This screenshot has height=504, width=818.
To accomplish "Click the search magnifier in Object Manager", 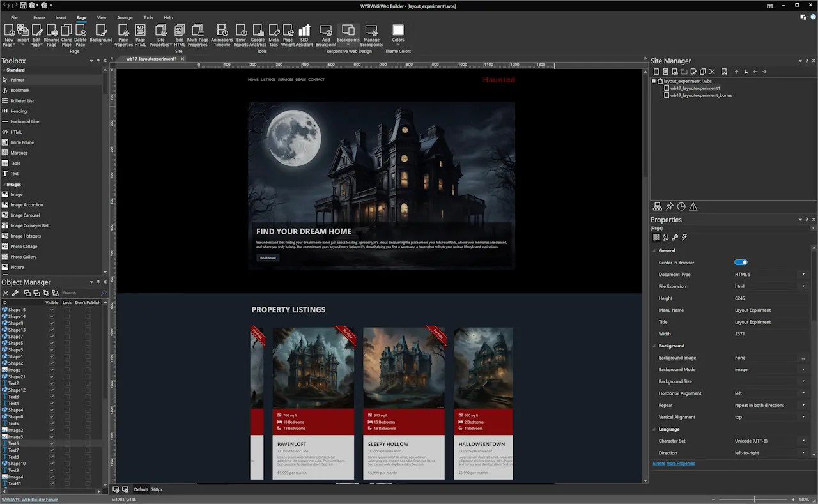I will [x=103, y=293].
